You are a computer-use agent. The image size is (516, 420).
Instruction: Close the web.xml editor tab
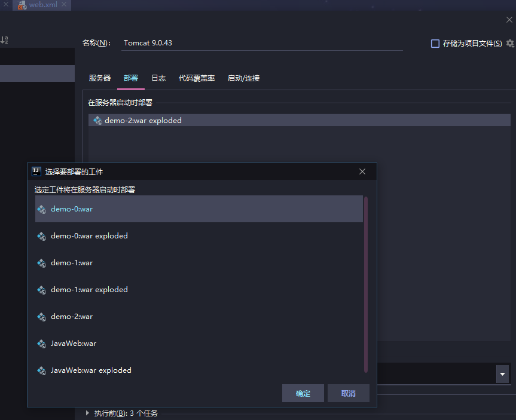tap(64, 5)
